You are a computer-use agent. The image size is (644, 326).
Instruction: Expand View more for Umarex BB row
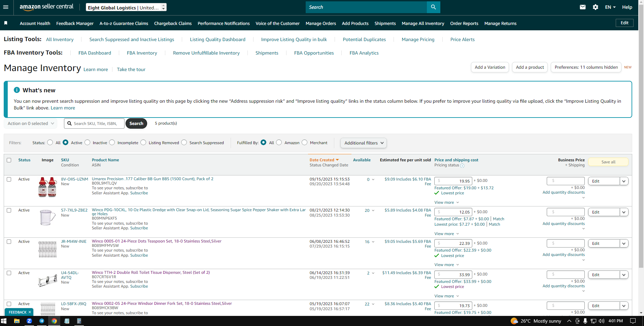447,202
